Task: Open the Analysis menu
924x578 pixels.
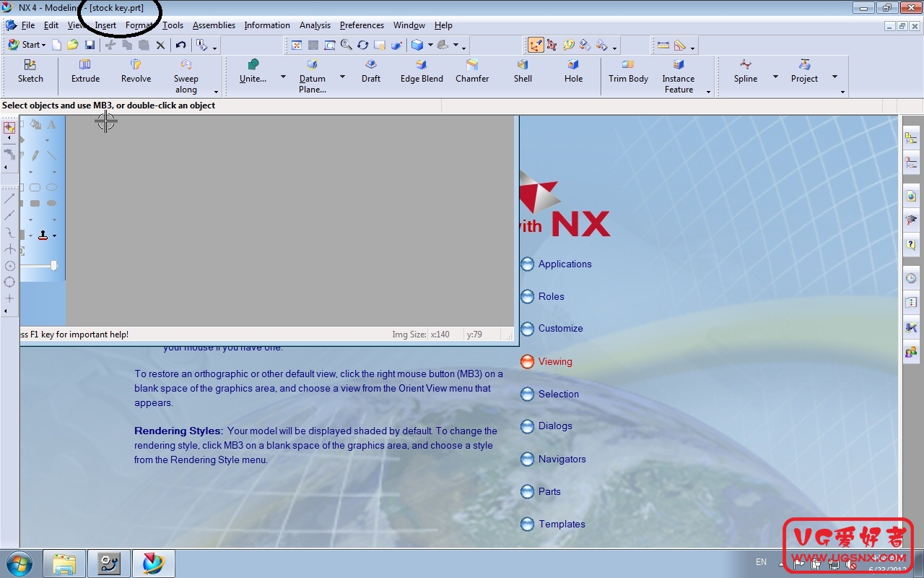Action: pos(315,25)
